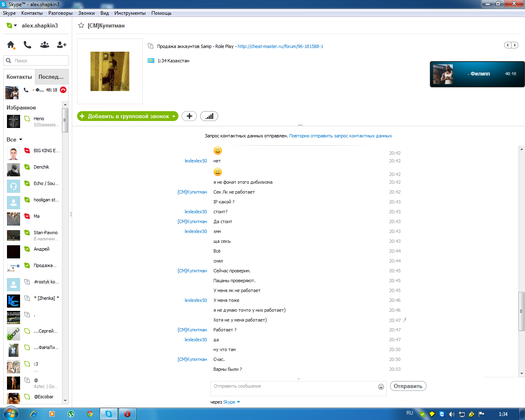Select contact Echo / Sou...
525x420 pixels.
tap(33, 186)
